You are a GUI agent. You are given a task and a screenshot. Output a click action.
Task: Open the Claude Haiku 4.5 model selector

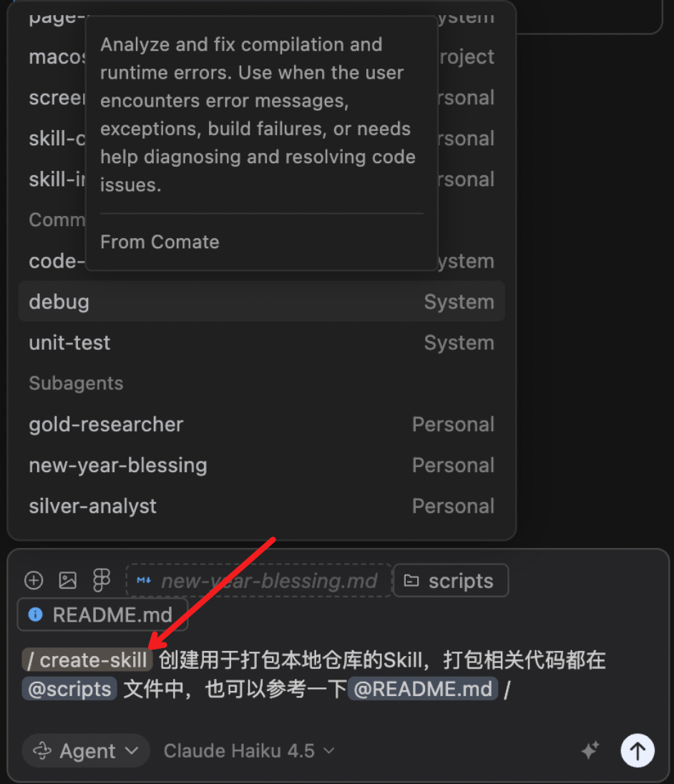249,750
